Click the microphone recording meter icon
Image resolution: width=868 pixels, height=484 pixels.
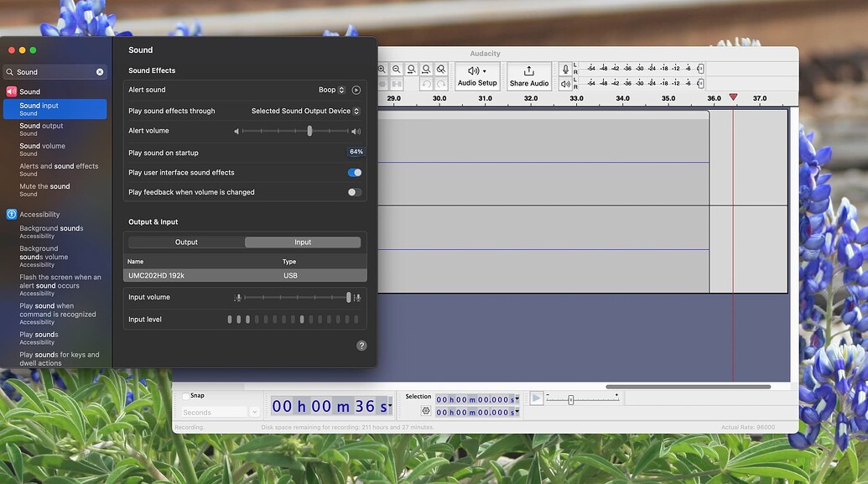pos(564,68)
